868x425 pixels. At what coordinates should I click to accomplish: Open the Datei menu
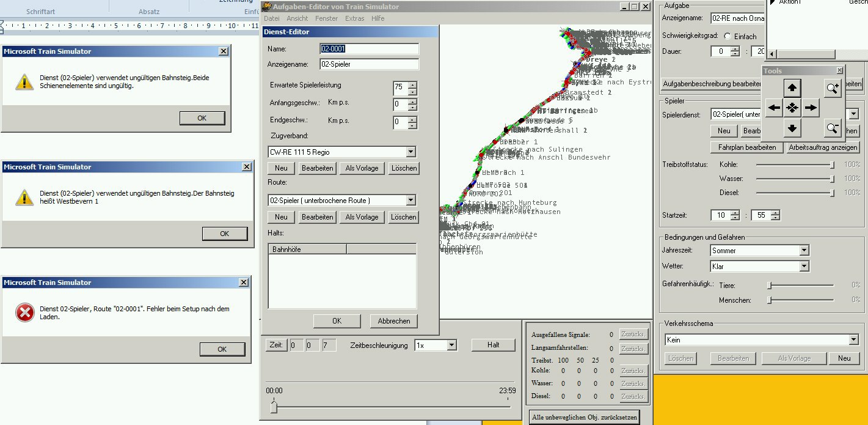(x=271, y=18)
